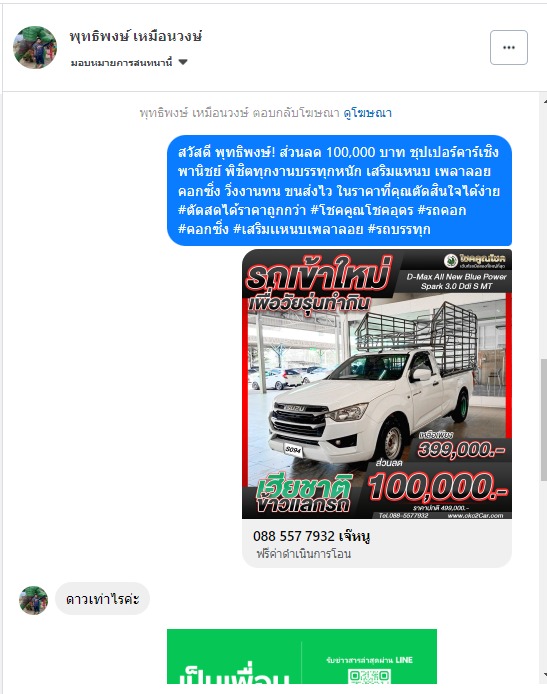This screenshot has height=694, width=547.
Task: Select the ดาวเท่าไรค่ะ message bubble
Action: (x=102, y=599)
